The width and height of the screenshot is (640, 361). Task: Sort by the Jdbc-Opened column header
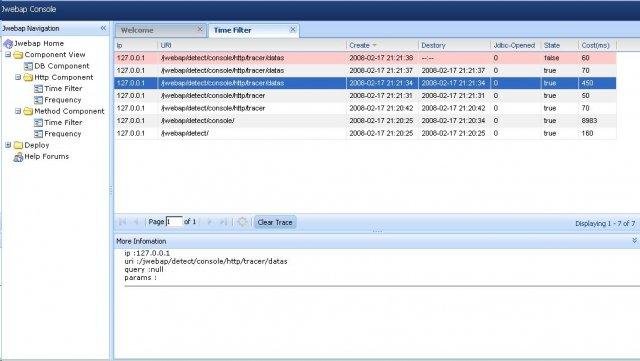(x=516, y=45)
